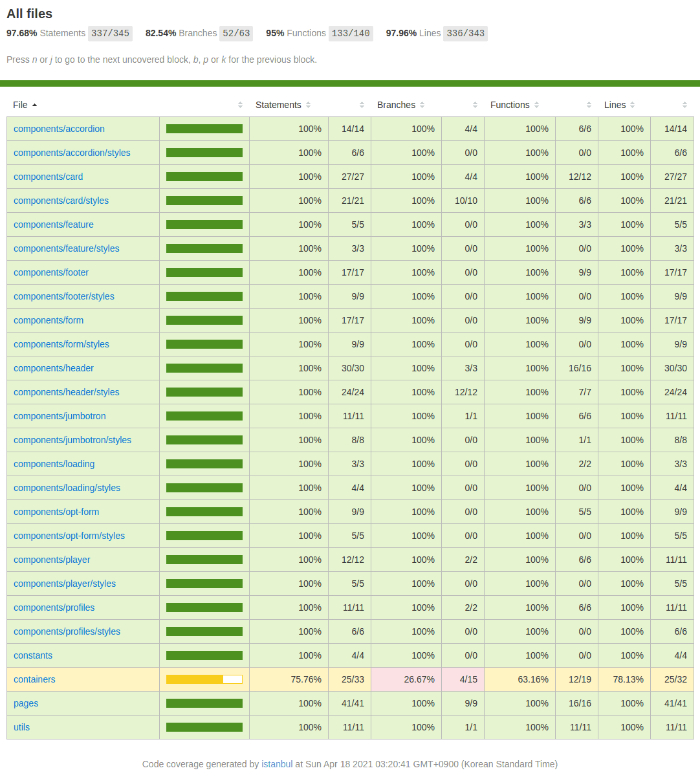
Task: Open components/header/styles report
Action: click(x=66, y=392)
